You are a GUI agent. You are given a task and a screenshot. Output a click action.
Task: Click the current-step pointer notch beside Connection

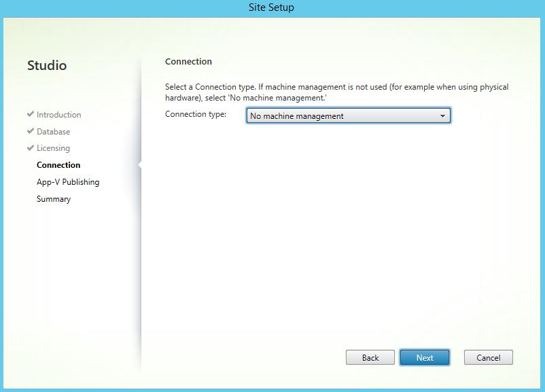point(139,164)
